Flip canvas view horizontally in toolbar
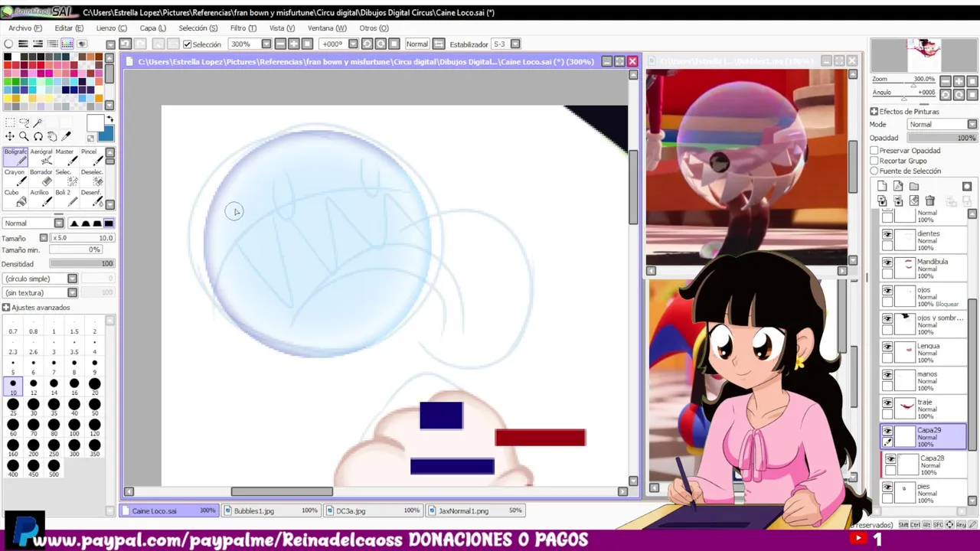Screen dimensions: 980x551 [x=438, y=44]
